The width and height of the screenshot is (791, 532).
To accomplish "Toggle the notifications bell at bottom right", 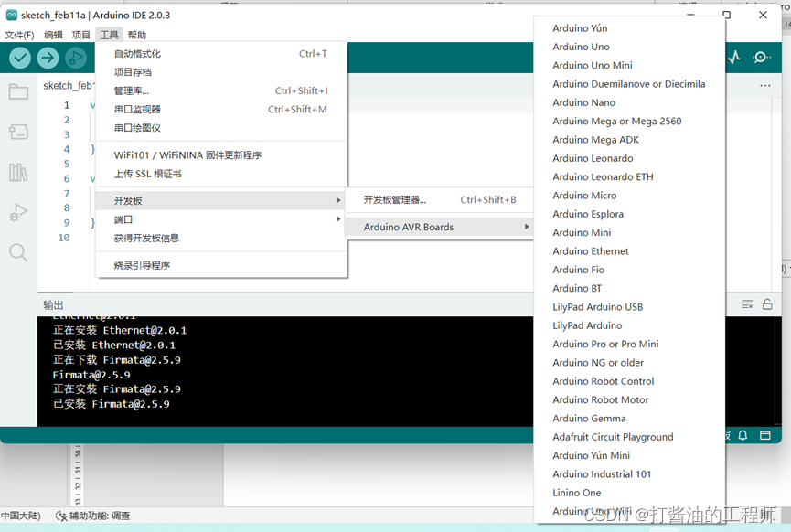I will click(743, 436).
